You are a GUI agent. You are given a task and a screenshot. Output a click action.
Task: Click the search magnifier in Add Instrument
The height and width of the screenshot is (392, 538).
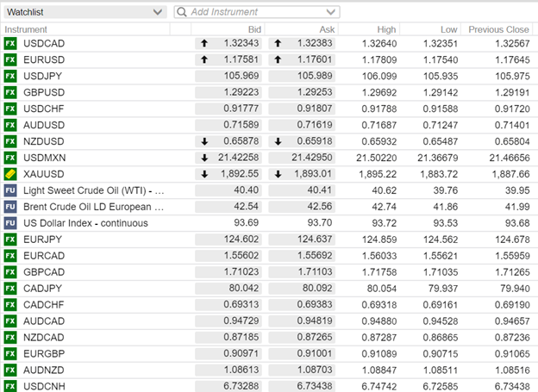tap(181, 12)
